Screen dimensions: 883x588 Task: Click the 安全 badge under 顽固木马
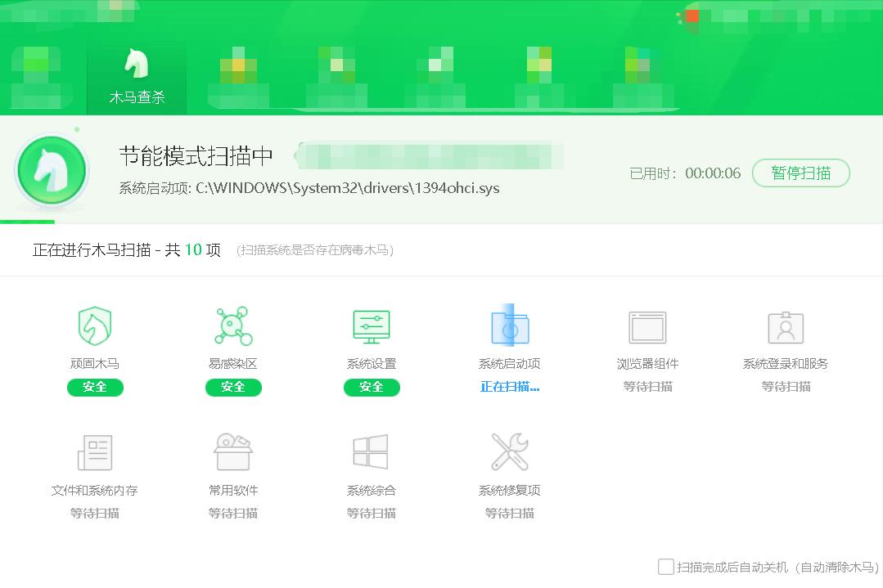95,387
